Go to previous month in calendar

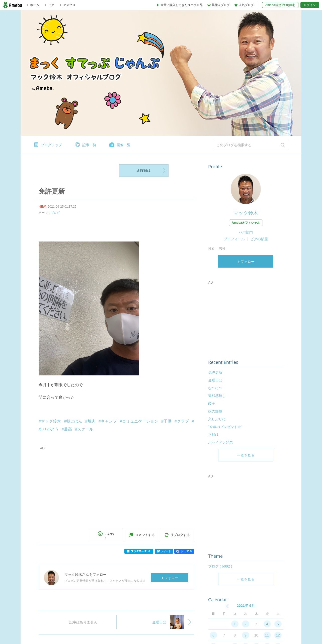point(227,606)
